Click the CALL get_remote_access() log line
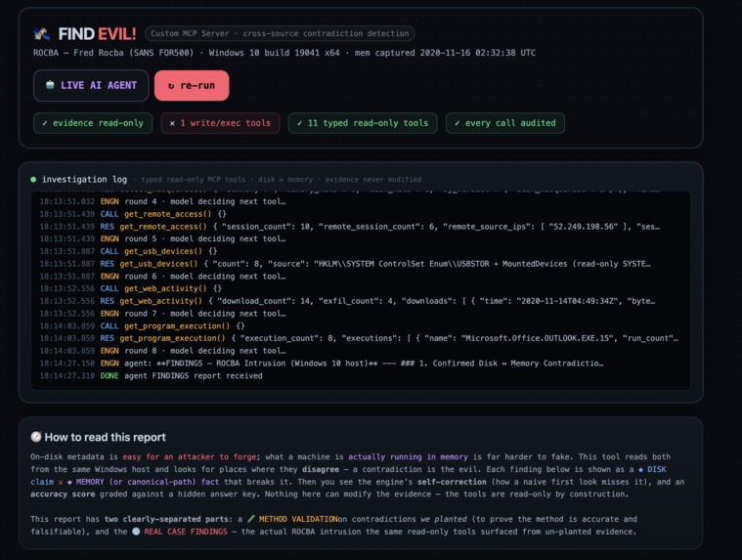Screen dimensions: 742x560 point(133,214)
